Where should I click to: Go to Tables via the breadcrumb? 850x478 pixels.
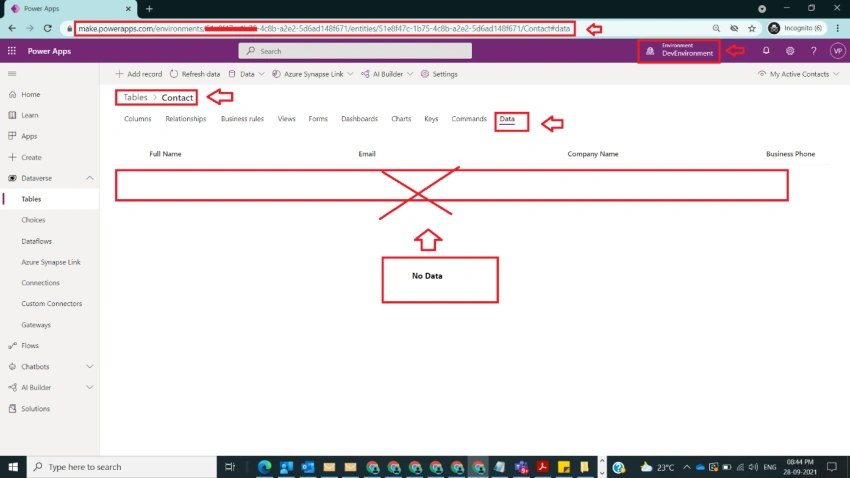point(135,98)
